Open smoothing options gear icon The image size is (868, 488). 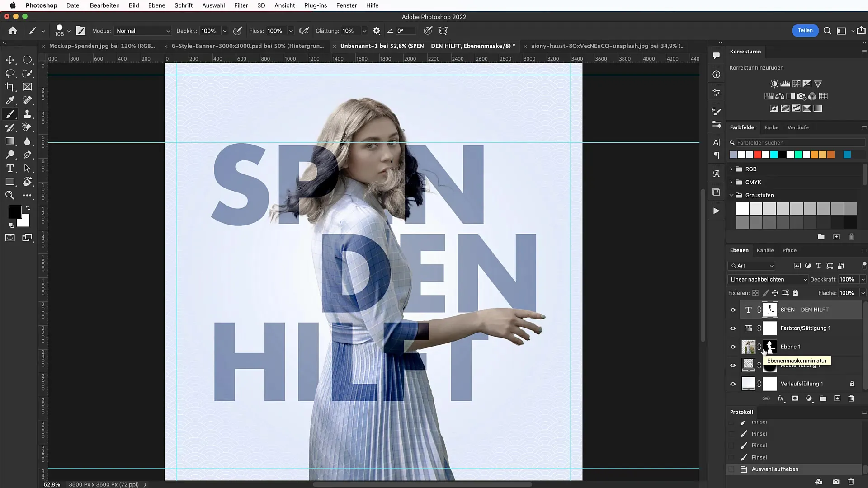376,31
